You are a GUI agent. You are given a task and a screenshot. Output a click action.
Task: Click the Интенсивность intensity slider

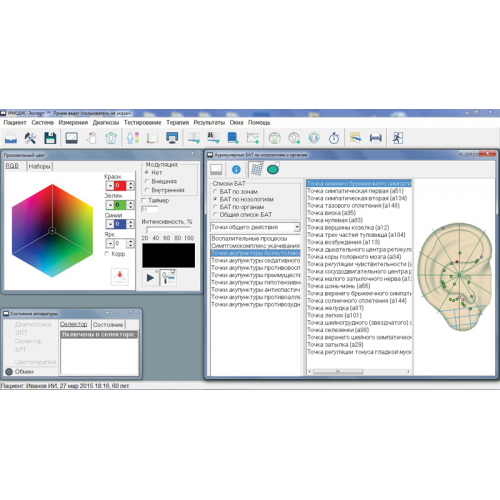pyautogui.click(x=168, y=229)
